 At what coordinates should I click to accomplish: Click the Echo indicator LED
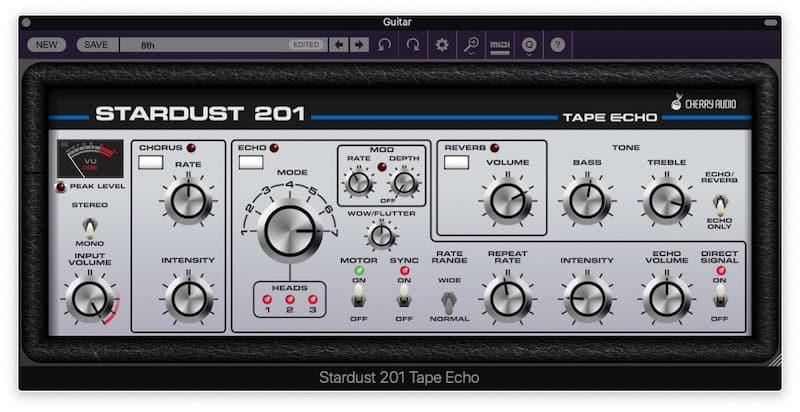(x=274, y=148)
